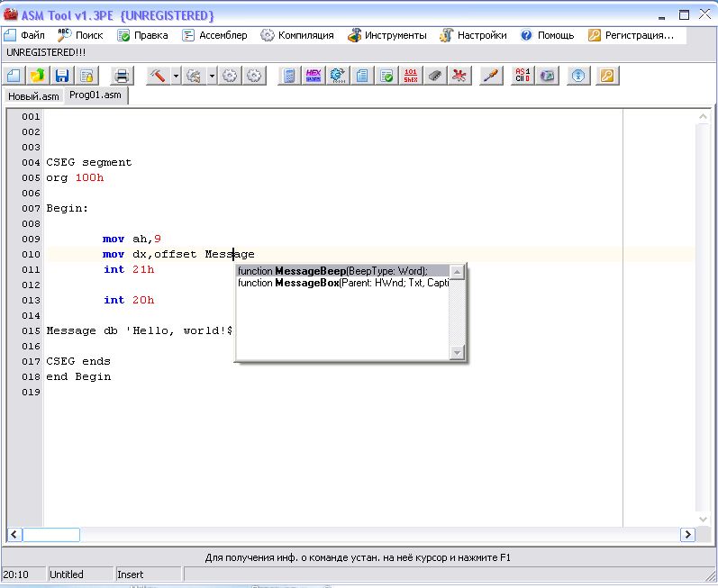Open the calculator tool icon
This screenshot has width=718, height=588.
click(289, 76)
